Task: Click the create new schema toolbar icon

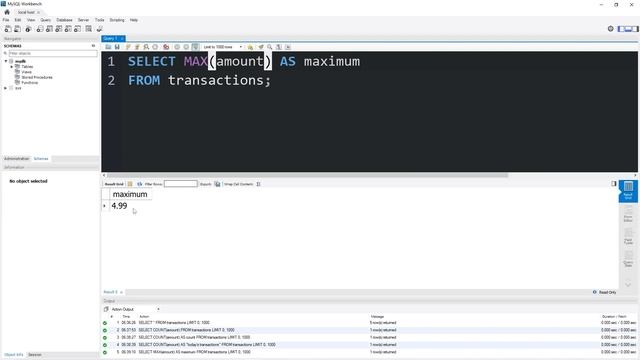Action: click(40, 29)
